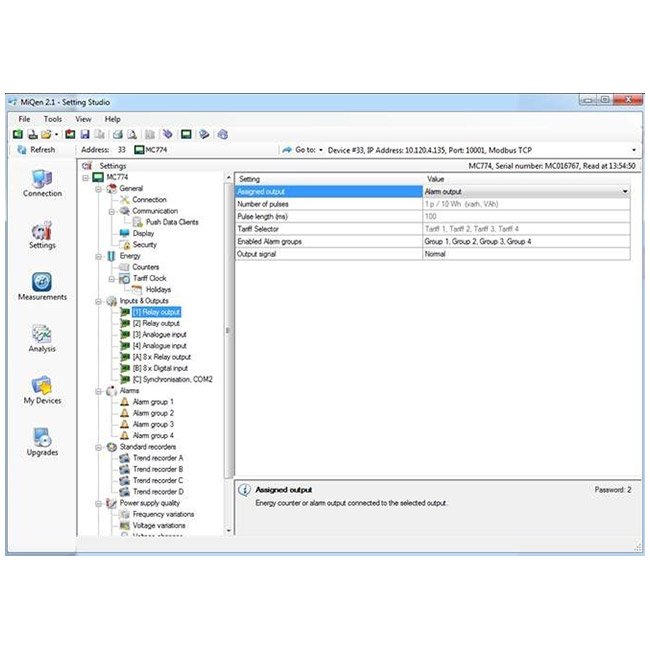Open the Upgrades sidebar icon
This screenshot has width=650, height=650.
pos(42,442)
